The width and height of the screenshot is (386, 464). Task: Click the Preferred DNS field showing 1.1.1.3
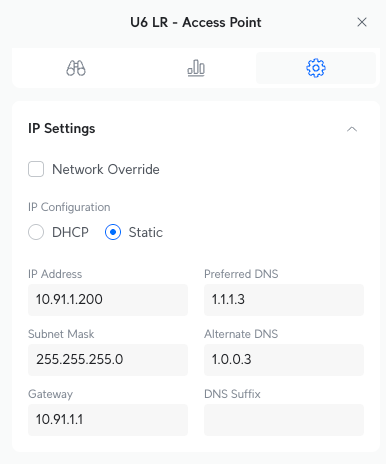click(284, 300)
